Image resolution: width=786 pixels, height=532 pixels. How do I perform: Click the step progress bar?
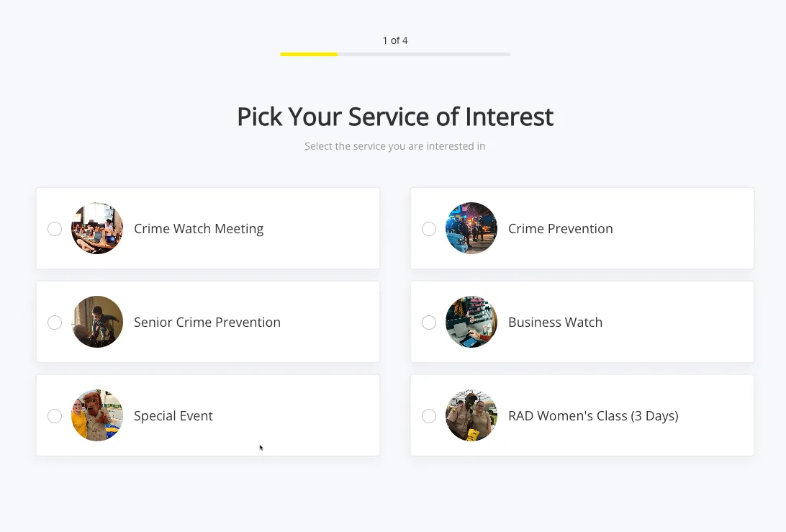tap(394, 54)
